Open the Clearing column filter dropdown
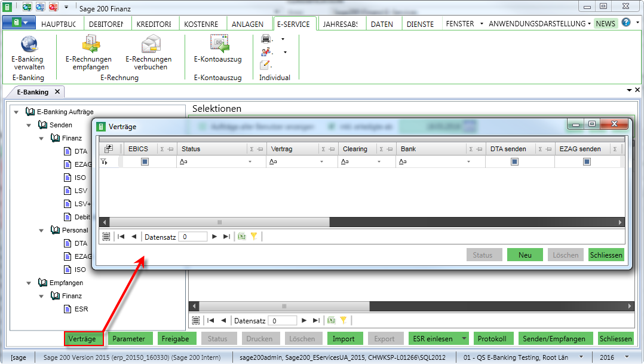 tap(379, 162)
